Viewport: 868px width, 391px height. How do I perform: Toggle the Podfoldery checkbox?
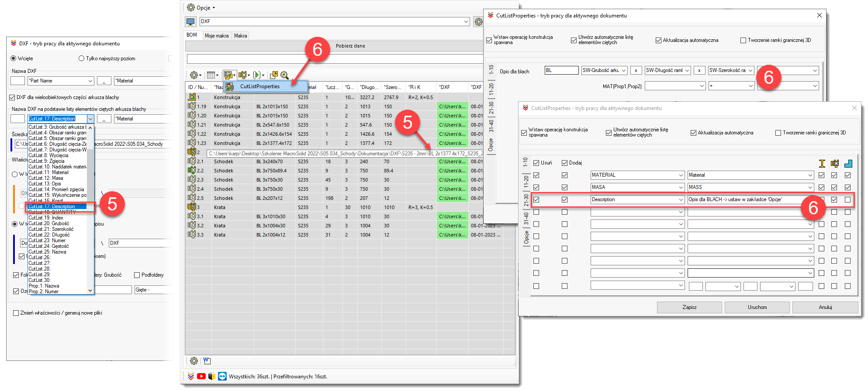(x=137, y=275)
